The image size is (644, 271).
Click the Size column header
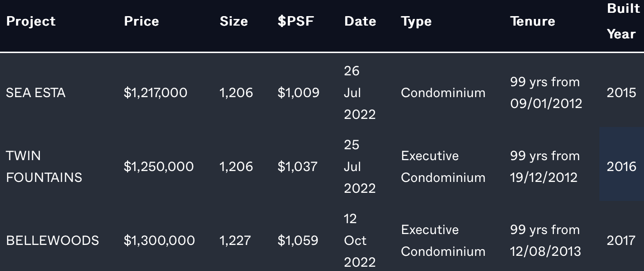(234, 21)
